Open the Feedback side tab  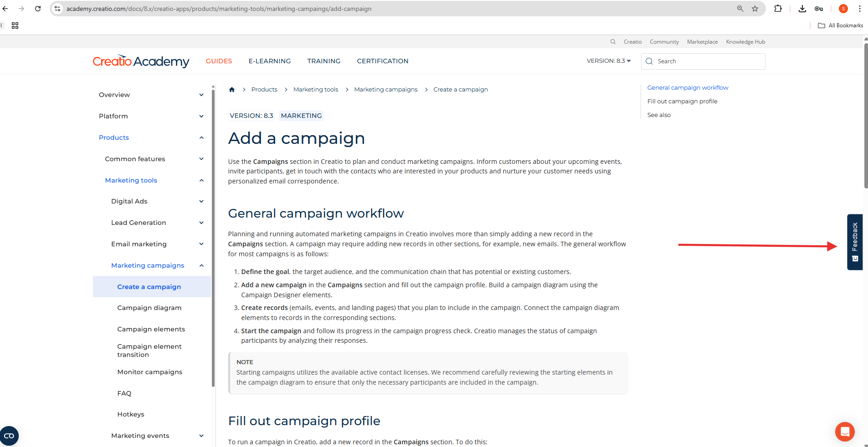854,242
